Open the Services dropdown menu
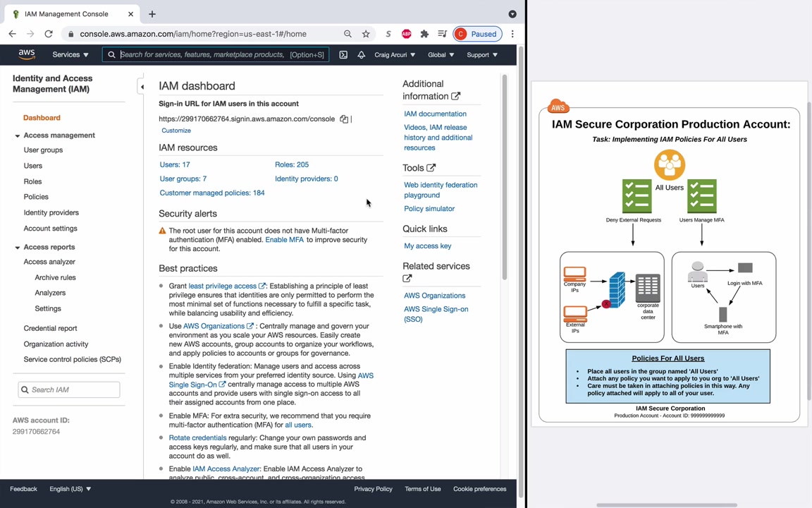 click(x=70, y=54)
